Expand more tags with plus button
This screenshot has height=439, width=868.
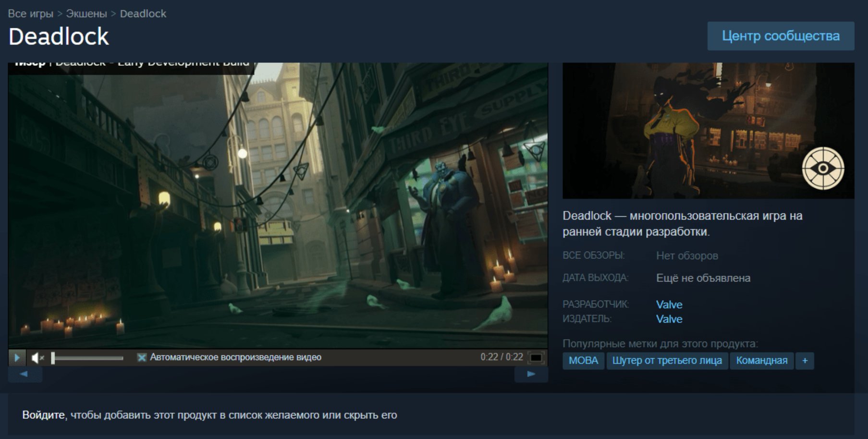(x=805, y=361)
